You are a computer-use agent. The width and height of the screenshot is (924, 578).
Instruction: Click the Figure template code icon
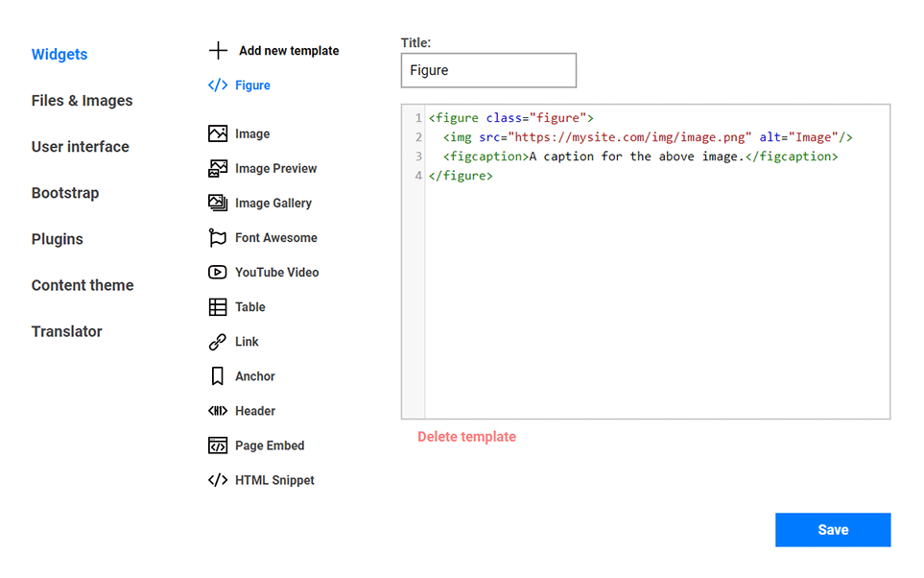pos(218,85)
